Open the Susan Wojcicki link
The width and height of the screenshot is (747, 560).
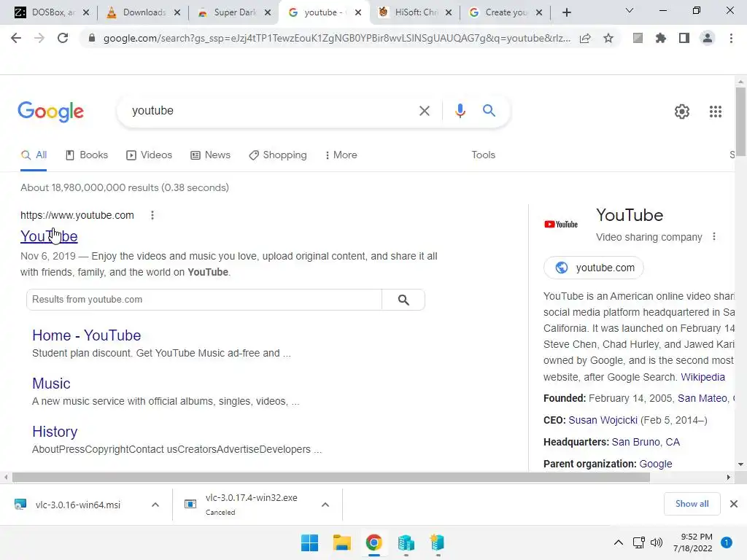coord(603,420)
